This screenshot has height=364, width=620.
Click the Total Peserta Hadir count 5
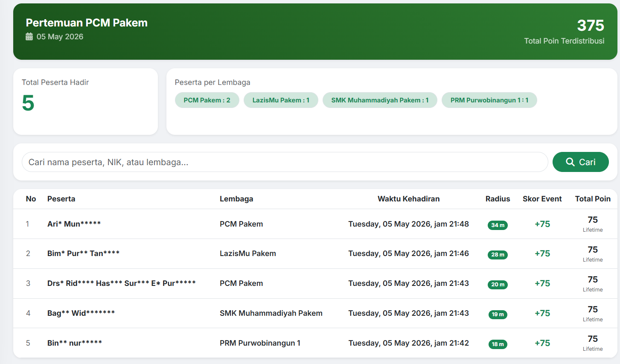[28, 103]
